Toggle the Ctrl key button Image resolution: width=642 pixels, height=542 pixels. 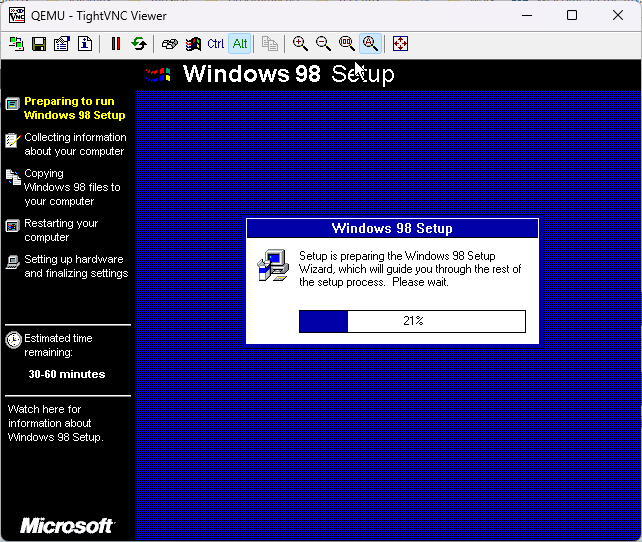point(216,44)
